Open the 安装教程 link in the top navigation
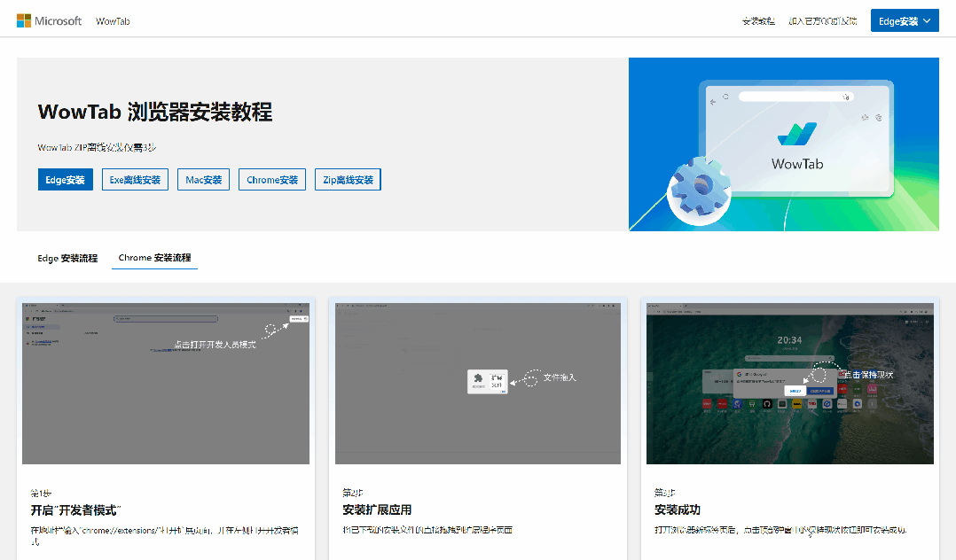 (x=758, y=21)
